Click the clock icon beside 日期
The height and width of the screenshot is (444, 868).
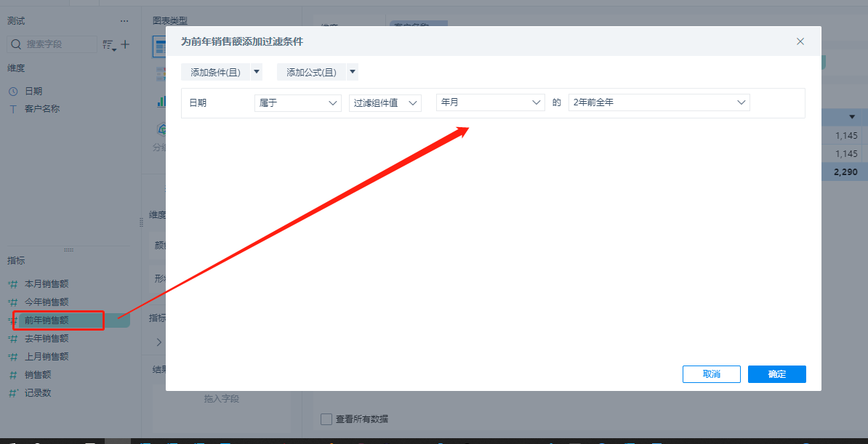[13, 92]
